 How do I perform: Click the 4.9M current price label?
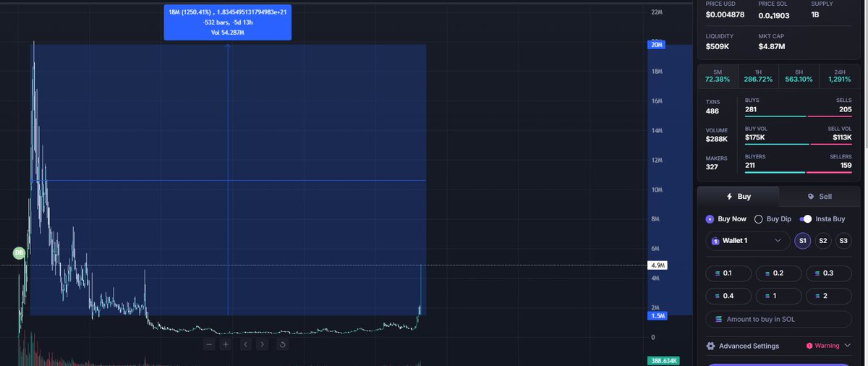658,265
